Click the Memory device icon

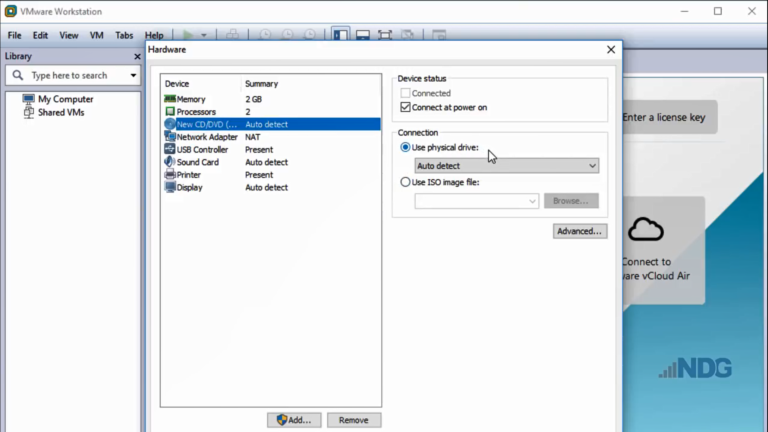[170, 99]
